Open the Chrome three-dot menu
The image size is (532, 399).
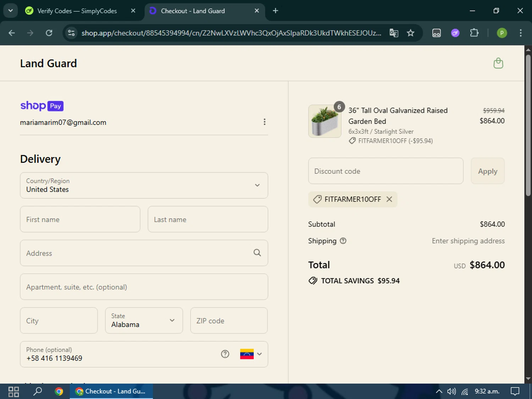pos(521,33)
